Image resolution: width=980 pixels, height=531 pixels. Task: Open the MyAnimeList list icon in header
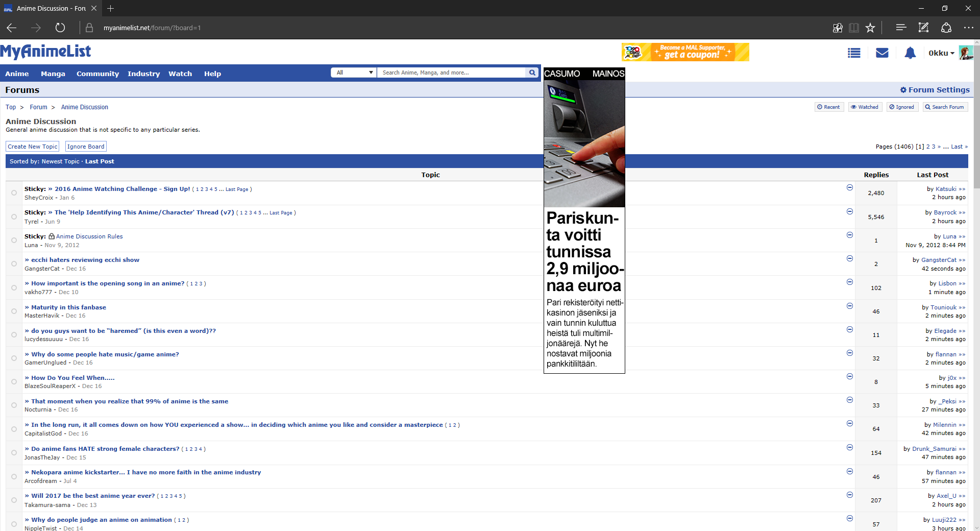point(854,53)
